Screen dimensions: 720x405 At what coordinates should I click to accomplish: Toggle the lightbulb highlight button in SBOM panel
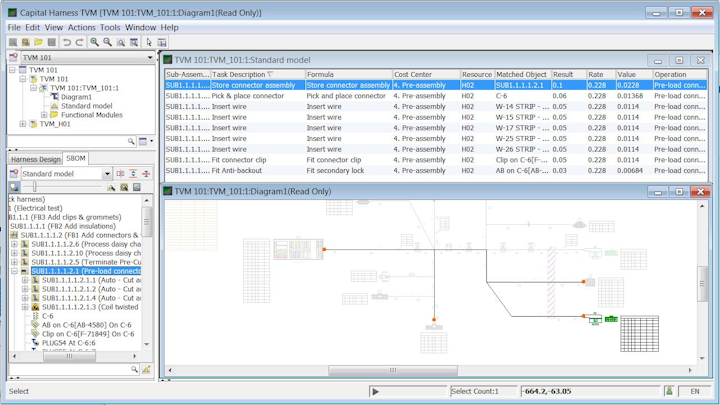[x=14, y=187]
